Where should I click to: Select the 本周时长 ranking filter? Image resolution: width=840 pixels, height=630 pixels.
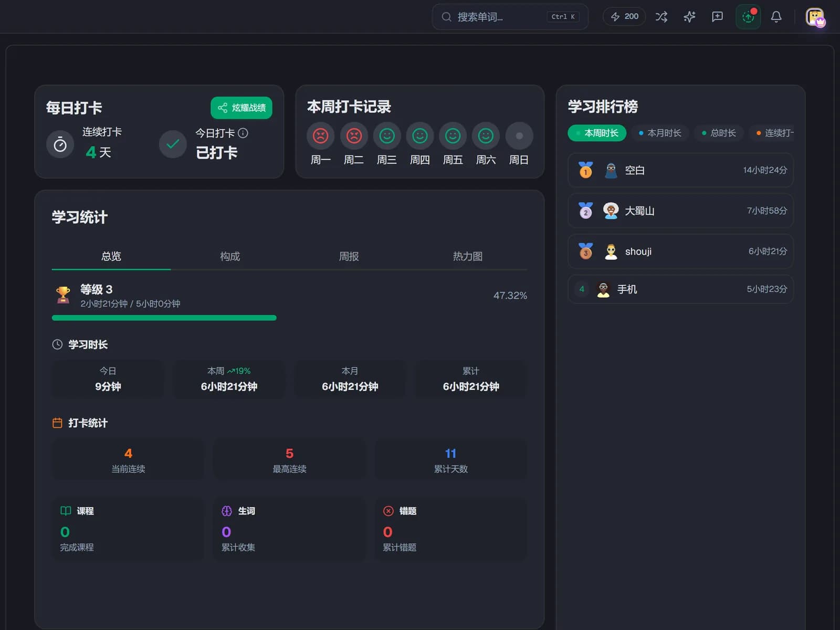tap(597, 133)
